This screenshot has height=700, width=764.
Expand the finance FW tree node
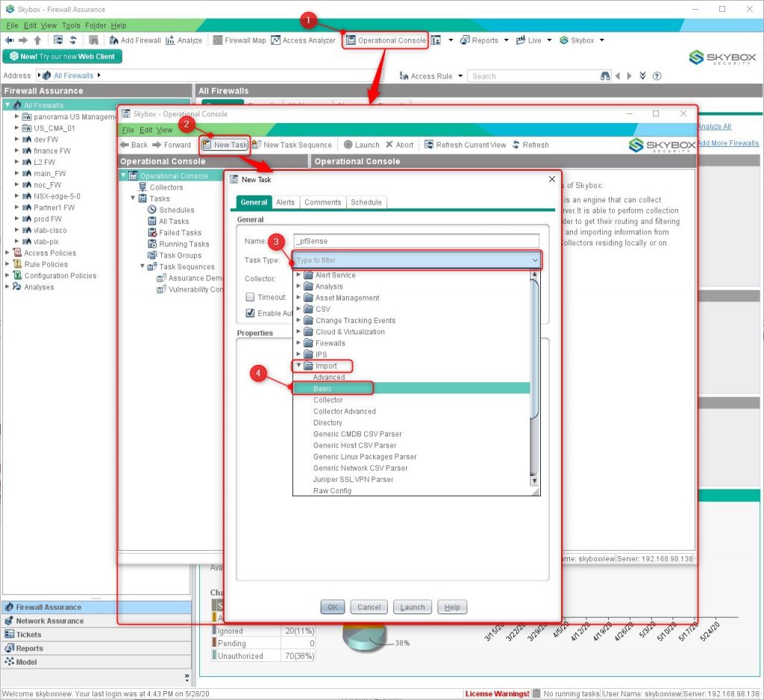[x=16, y=151]
